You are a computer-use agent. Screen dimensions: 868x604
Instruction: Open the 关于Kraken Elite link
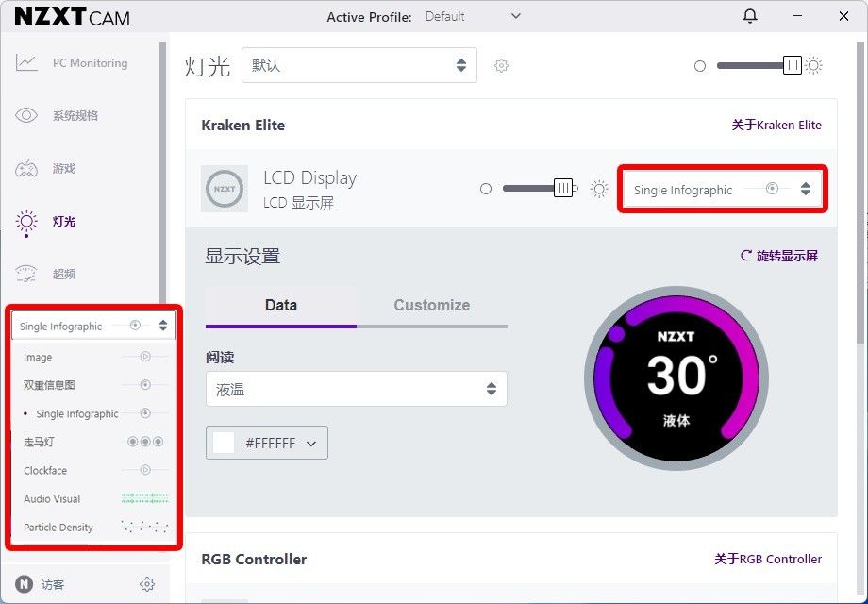point(776,126)
